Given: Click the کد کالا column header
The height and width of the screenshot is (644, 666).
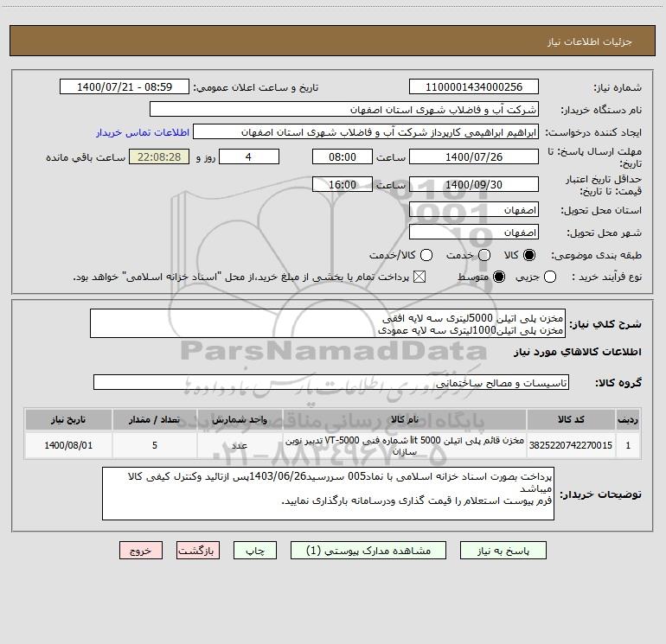Looking at the screenshot, I should point(571,419).
